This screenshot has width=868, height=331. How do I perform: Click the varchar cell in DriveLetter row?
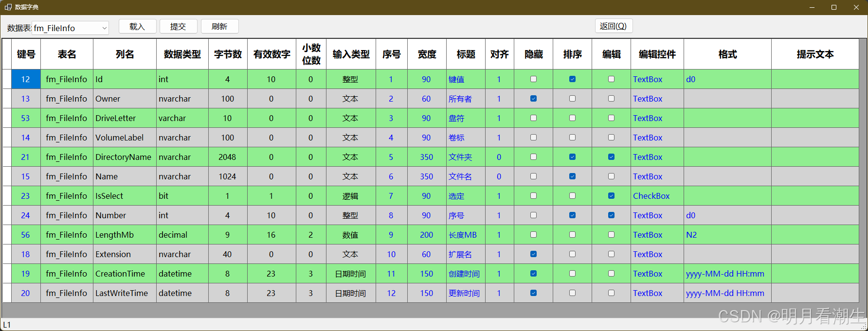[x=182, y=118]
